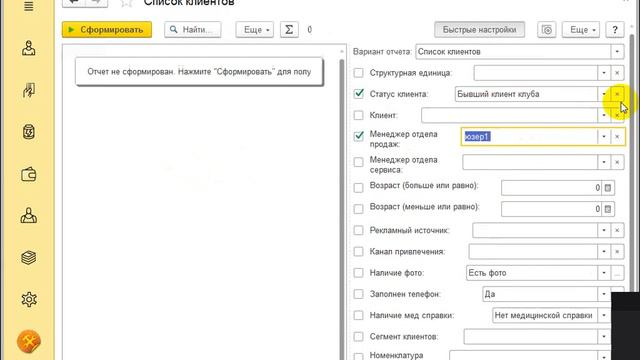
Task: Open the left Еще menu
Action: click(255, 30)
